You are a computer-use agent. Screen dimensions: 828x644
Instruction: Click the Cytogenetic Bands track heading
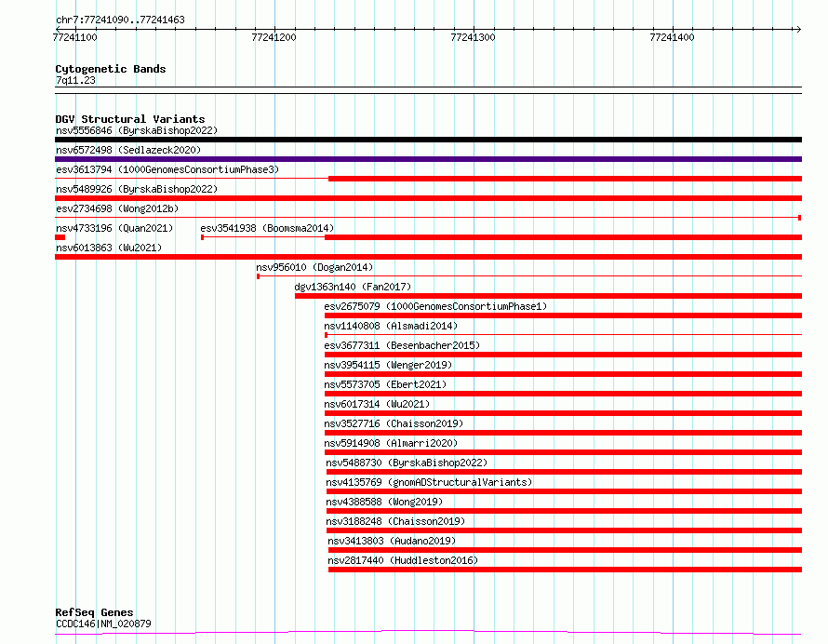tap(110, 69)
